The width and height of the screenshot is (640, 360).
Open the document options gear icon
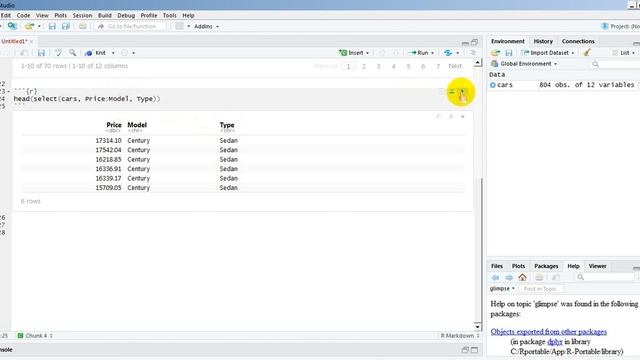[124, 53]
